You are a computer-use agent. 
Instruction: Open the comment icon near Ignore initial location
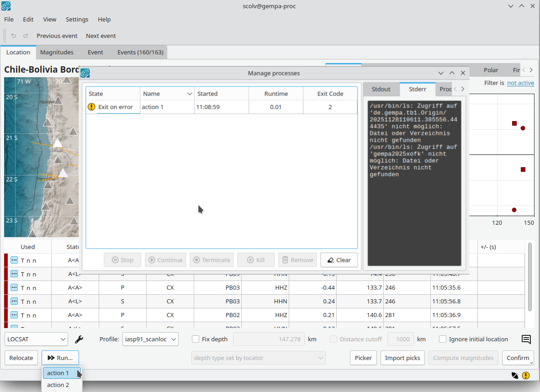pyautogui.click(x=526, y=339)
